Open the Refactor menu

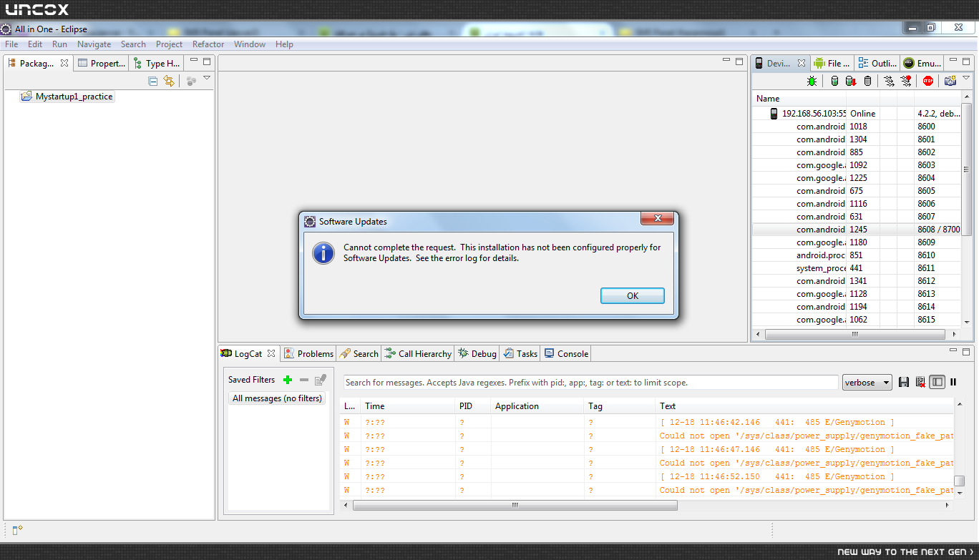click(x=208, y=44)
